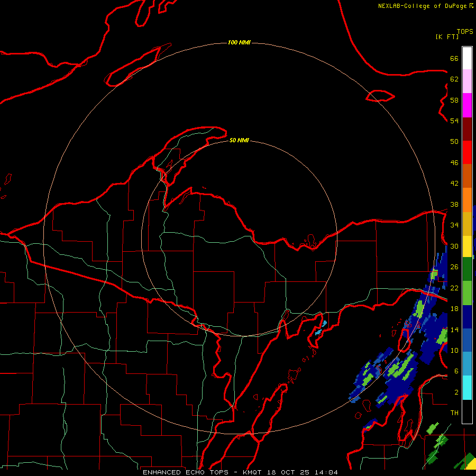
Task: Click the '[K FT]' units label
Action: [x=447, y=36]
